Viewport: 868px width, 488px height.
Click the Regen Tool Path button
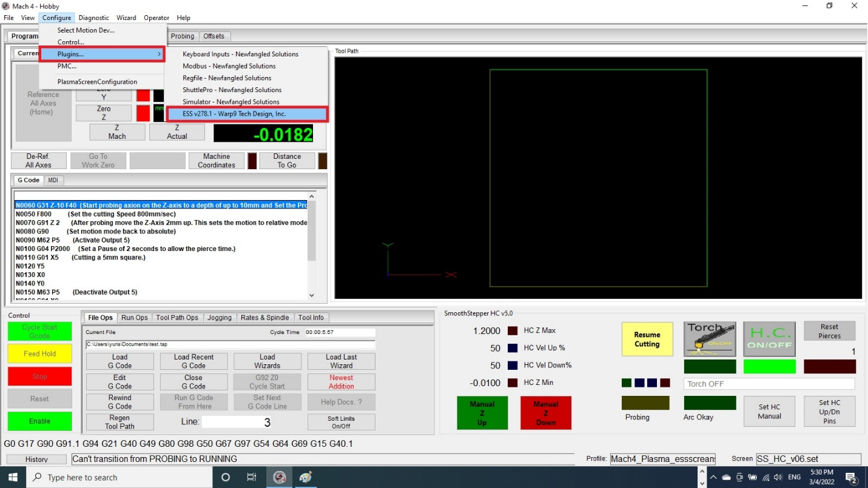point(119,421)
